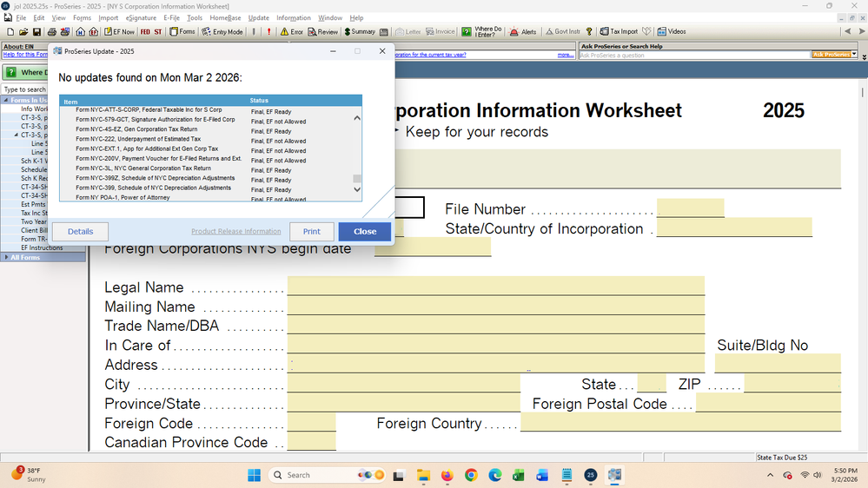Screen dimensions: 868x488
Task: Open the E-File menu
Action: pos(171,17)
